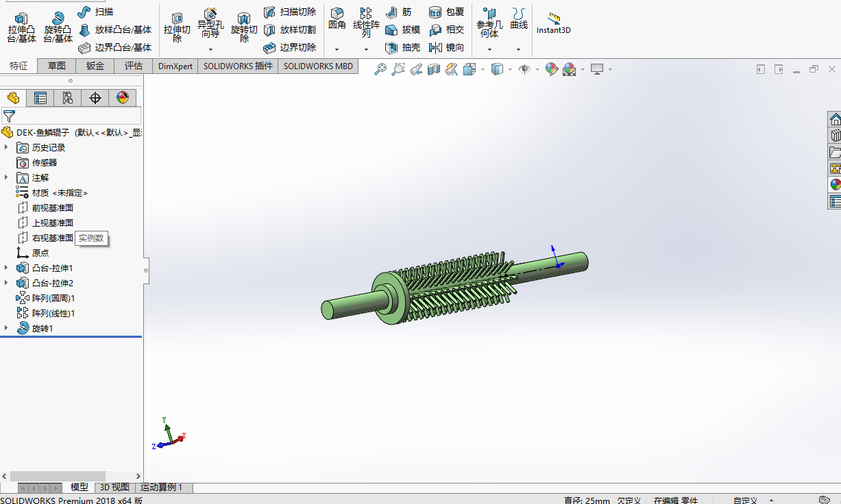Open the 参考几何体 reference geometry tool
841x504 pixels.
pyautogui.click(x=489, y=23)
